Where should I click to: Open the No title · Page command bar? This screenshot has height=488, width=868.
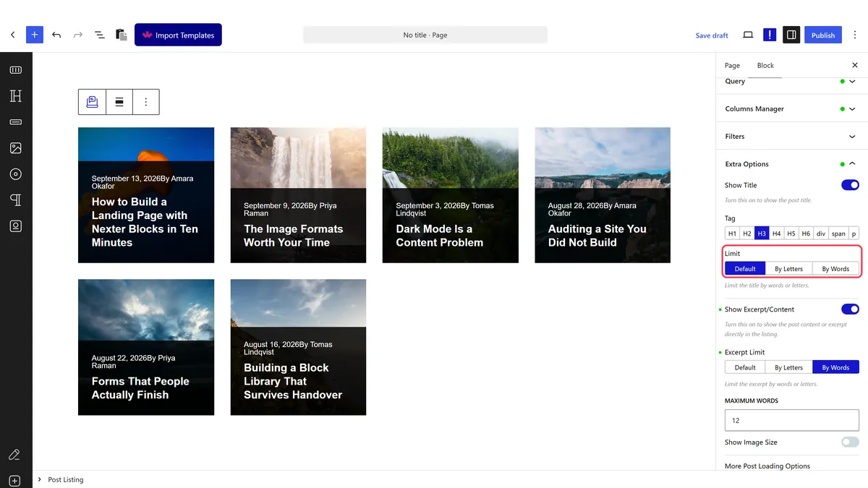[425, 35]
